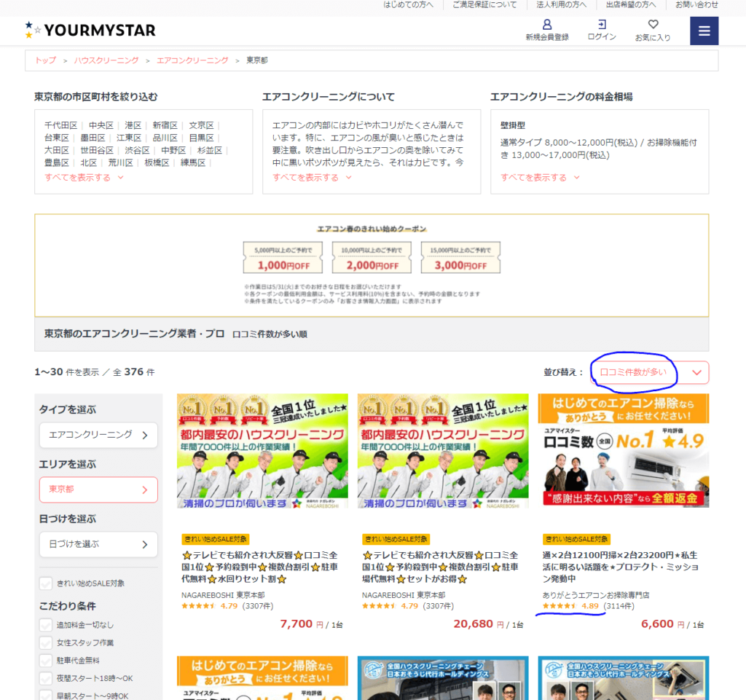Open NAGAREBOSHI 20,680円 listing image
The height and width of the screenshot is (700, 746).
coord(443,451)
